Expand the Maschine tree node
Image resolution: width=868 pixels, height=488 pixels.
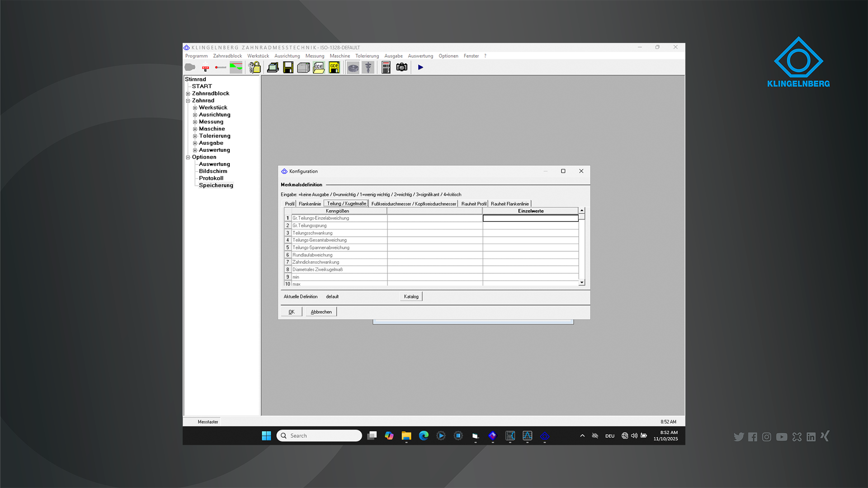click(195, 129)
